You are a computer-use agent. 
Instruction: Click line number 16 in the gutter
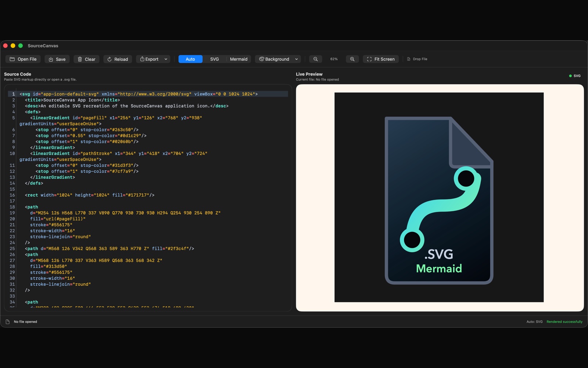[12, 195]
